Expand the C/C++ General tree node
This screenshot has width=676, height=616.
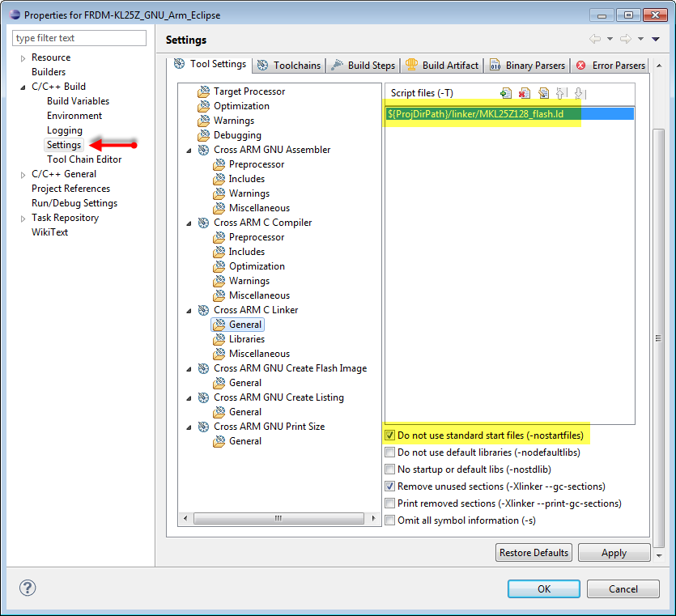23,174
